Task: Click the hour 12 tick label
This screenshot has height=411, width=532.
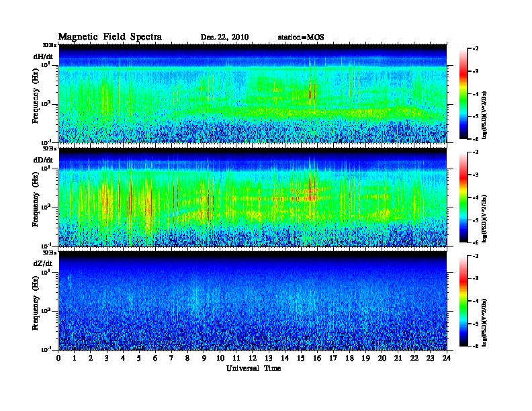Action: pos(253,358)
